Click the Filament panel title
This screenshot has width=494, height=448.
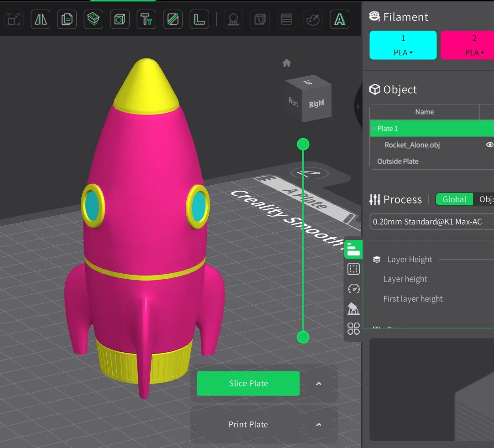pyautogui.click(x=405, y=17)
